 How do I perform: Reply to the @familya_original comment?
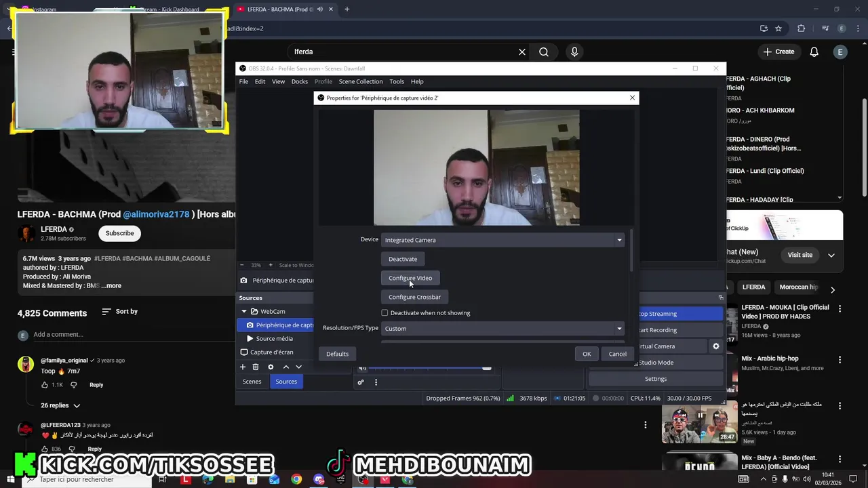[96, 385]
